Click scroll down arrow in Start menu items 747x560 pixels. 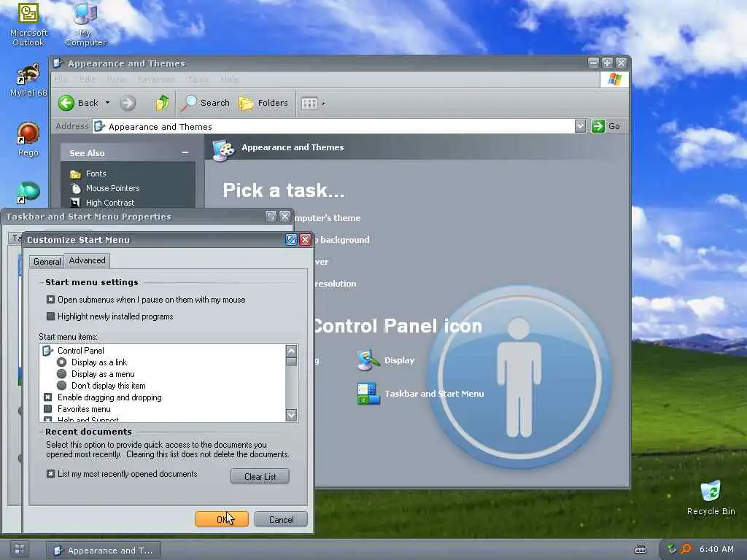[292, 415]
